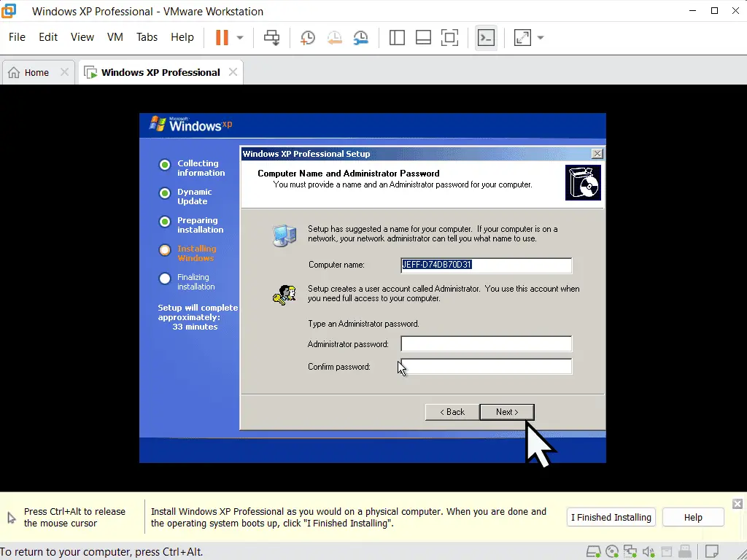Viewport: 747px width, 560px height.
Task: Toggle the thumbnail bar icon
Action: click(423, 37)
